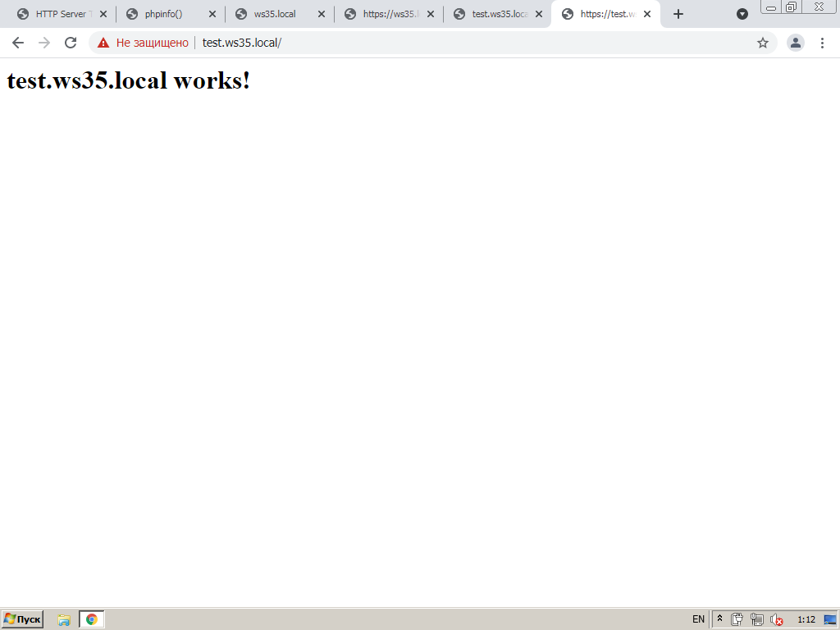Open a new tab with plus button
The width and height of the screenshot is (840, 630).
pyautogui.click(x=678, y=14)
